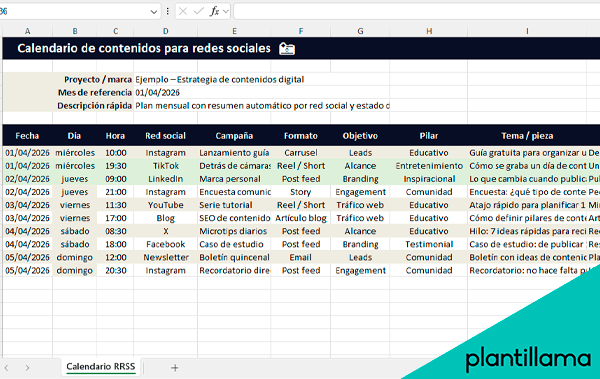The width and height of the screenshot is (600, 379).
Task: Select the 'Boletín quincenal' campaign cell
Action: click(x=234, y=257)
